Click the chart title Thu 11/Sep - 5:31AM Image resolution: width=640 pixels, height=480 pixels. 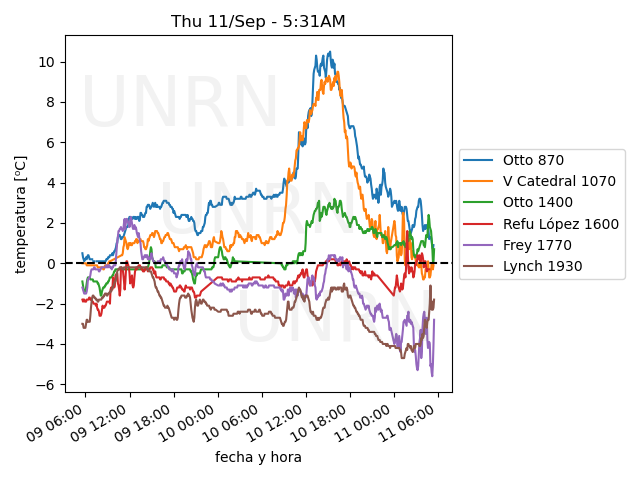258,21
